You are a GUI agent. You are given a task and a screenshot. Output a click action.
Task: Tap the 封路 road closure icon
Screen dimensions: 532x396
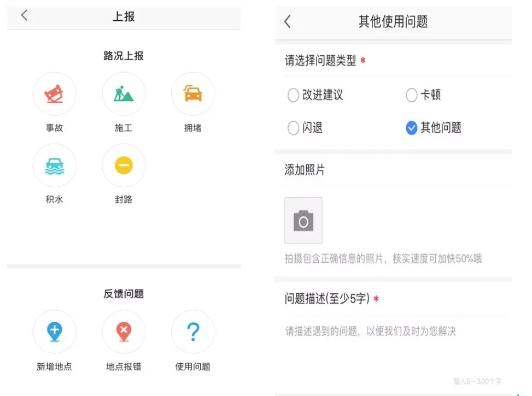pos(124,166)
